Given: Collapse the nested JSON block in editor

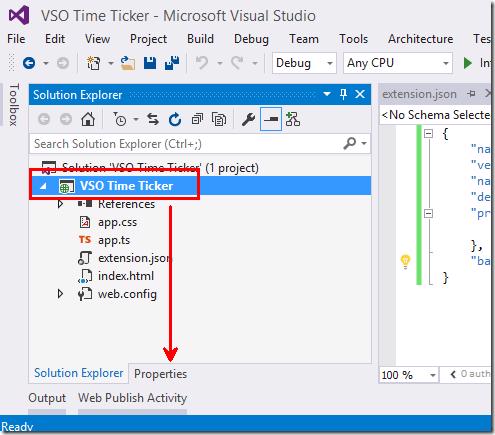Looking at the screenshot, I should click(x=428, y=213).
